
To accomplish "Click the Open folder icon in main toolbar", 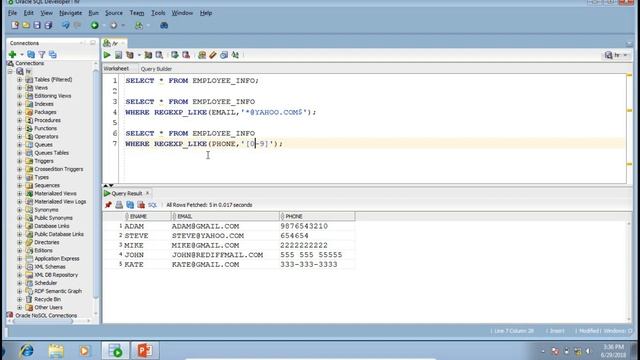I will point(26,25).
